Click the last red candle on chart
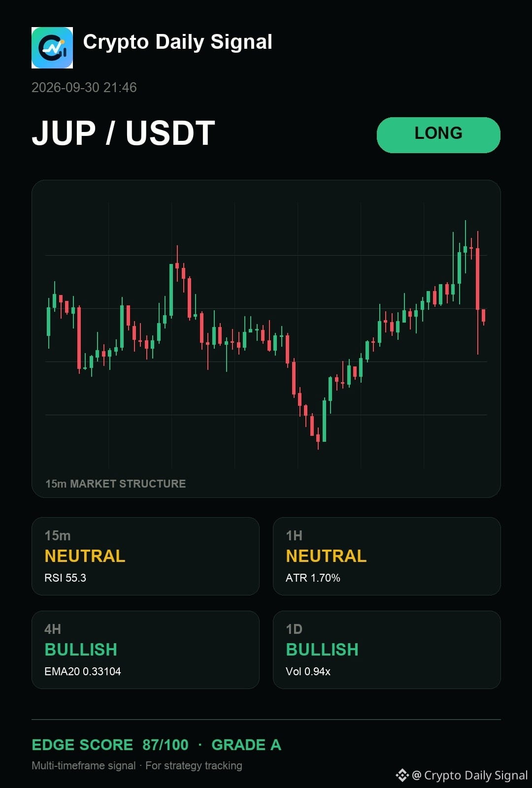 pos(484,316)
